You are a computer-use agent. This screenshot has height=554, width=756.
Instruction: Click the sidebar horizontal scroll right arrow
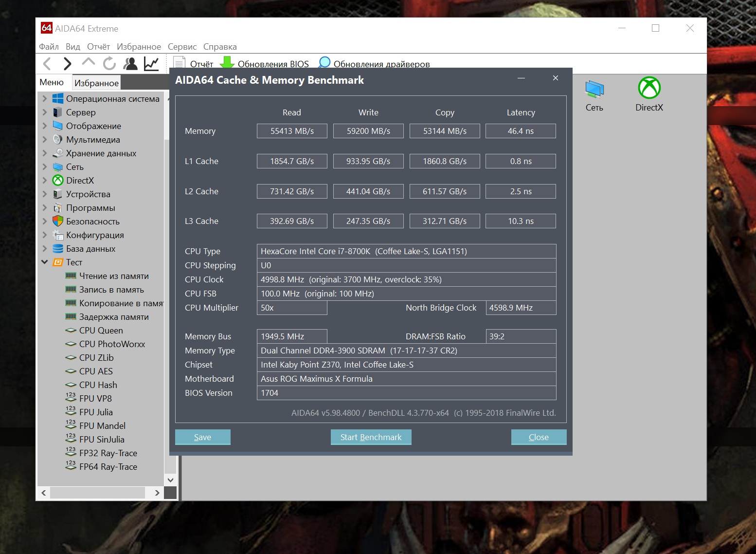(157, 493)
